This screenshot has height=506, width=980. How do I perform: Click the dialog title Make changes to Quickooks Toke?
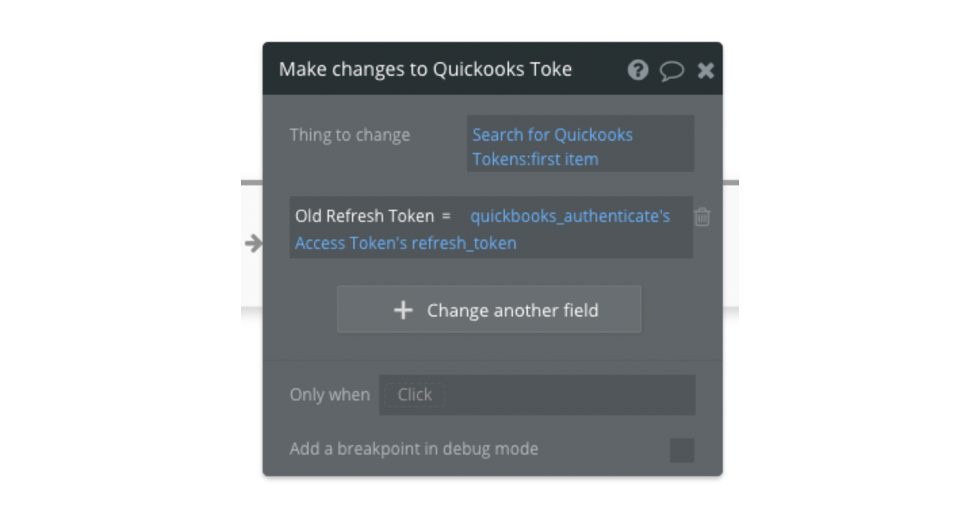coord(425,69)
